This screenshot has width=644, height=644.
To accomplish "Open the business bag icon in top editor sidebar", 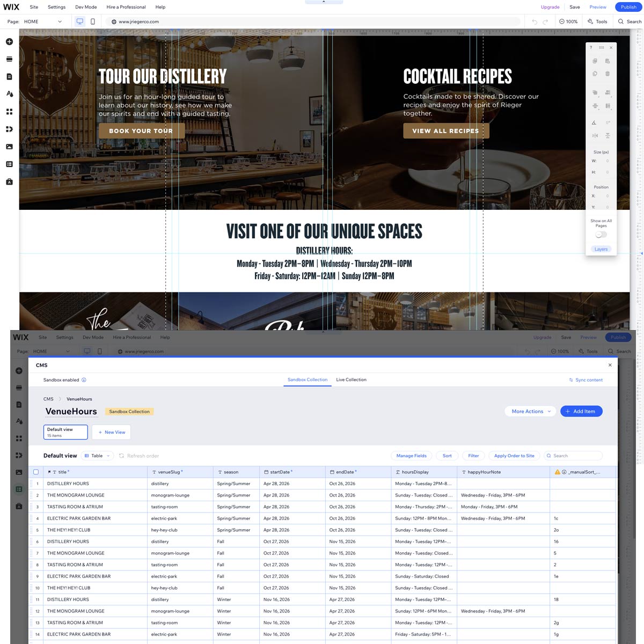I will [9, 182].
